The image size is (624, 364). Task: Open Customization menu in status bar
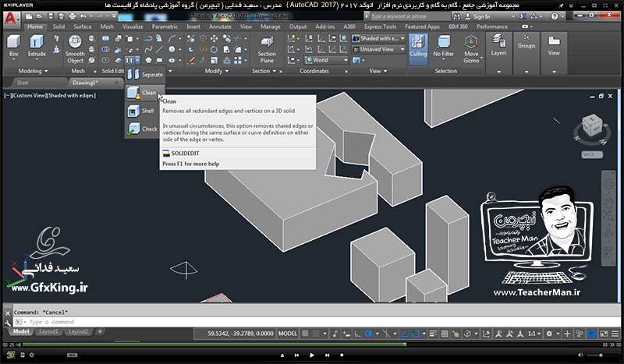[615, 334]
